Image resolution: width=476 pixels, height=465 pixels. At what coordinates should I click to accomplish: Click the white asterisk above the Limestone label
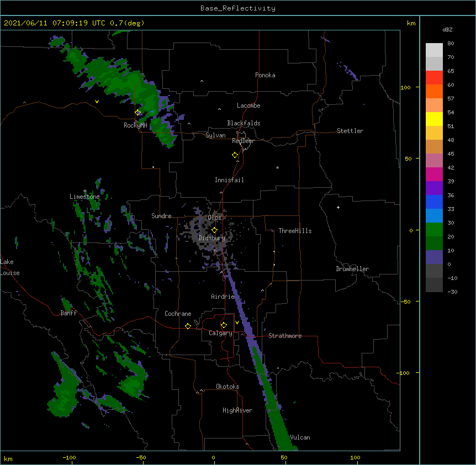(x=85, y=191)
